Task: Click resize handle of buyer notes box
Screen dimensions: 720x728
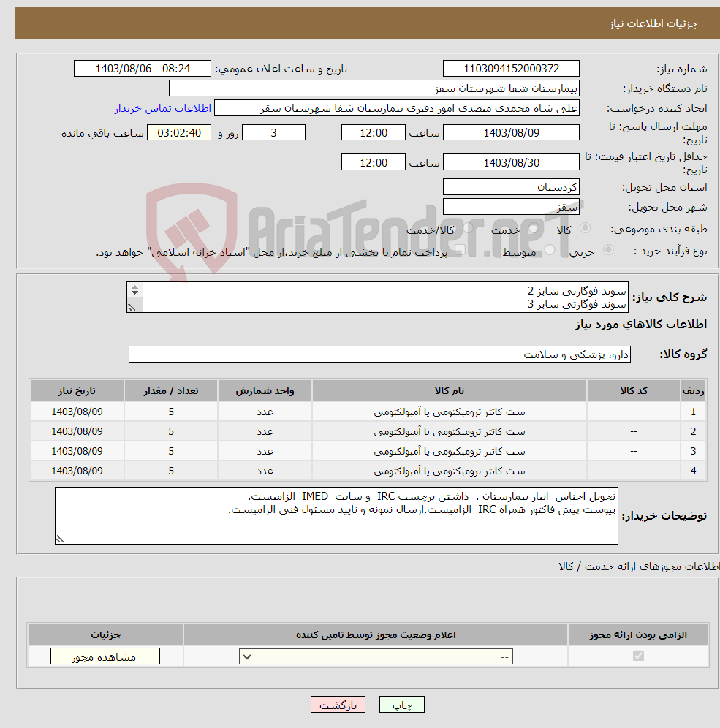Action: pos(60,539)
